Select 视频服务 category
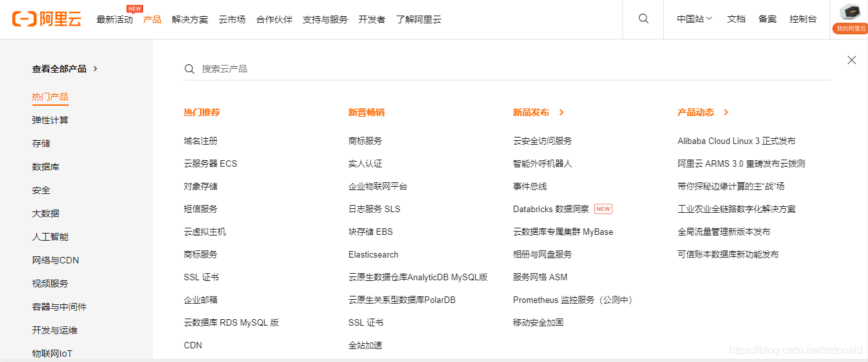This screenshot has width=868, height=362. (x=51, y=284)
